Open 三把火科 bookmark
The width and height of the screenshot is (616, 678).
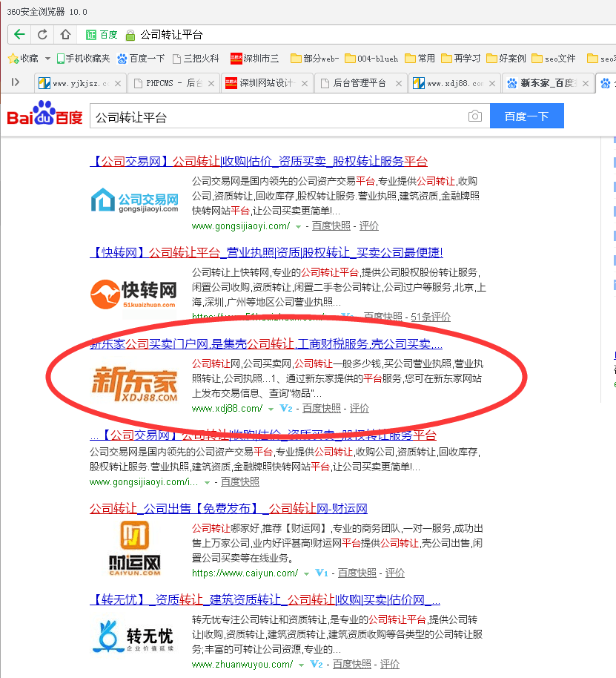pos(196,59)
